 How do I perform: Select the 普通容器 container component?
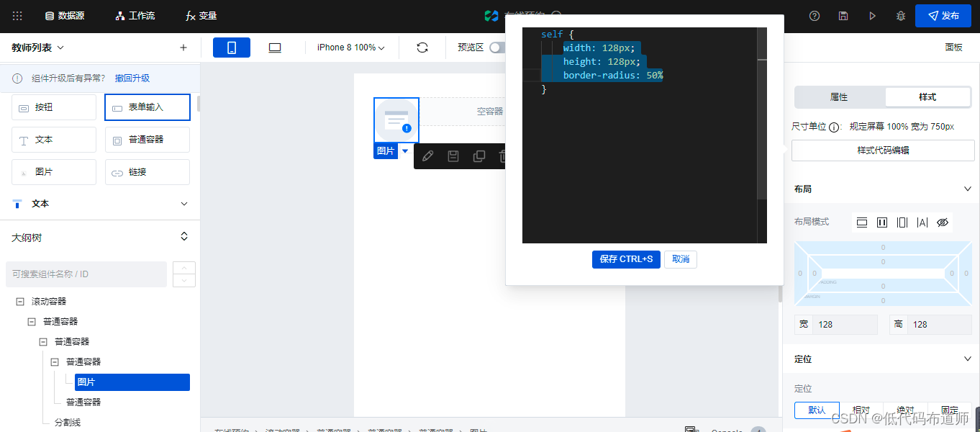(x=148, y=140)
